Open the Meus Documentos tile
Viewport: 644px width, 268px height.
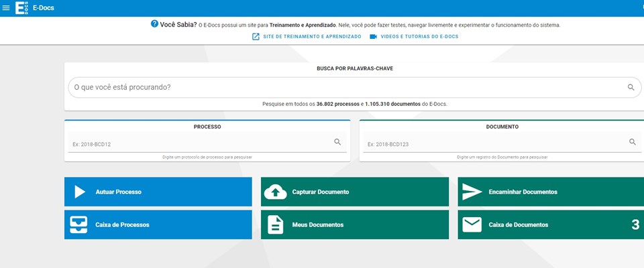pos(354,225)
